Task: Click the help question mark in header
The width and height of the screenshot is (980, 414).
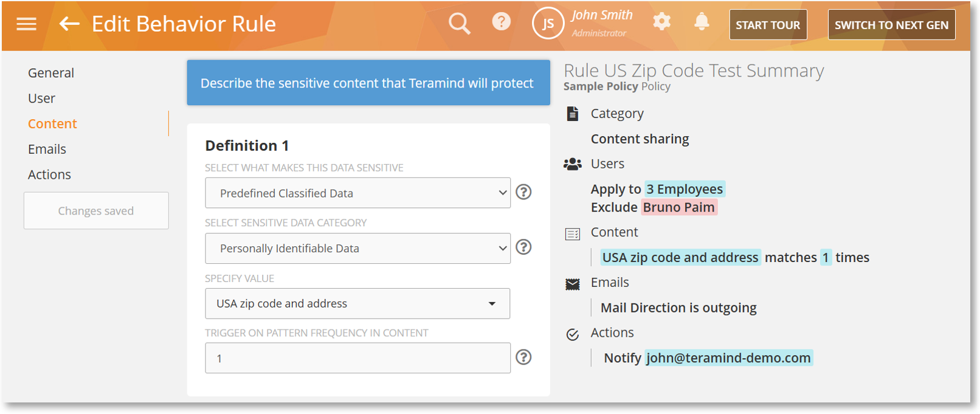Action: coord(501,22)
